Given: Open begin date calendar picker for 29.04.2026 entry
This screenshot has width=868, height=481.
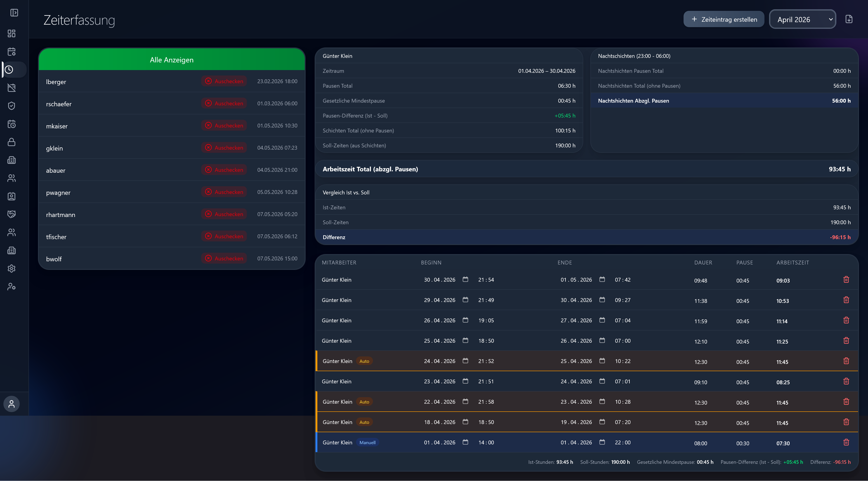Looking at the screenshot, I should (465, 300).
